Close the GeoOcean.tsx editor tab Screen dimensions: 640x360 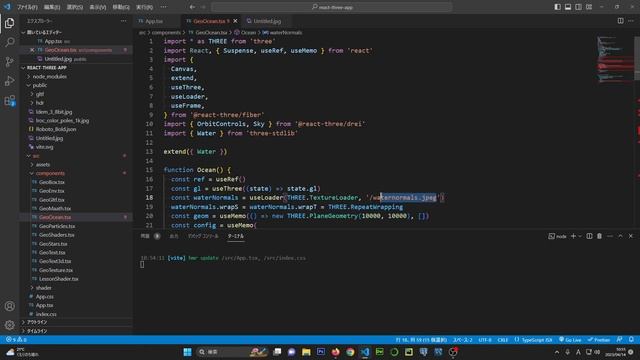(236, 21)
